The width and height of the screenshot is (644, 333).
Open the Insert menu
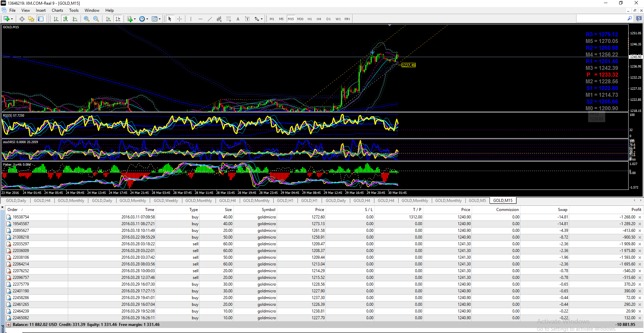(x=41, y=10)
